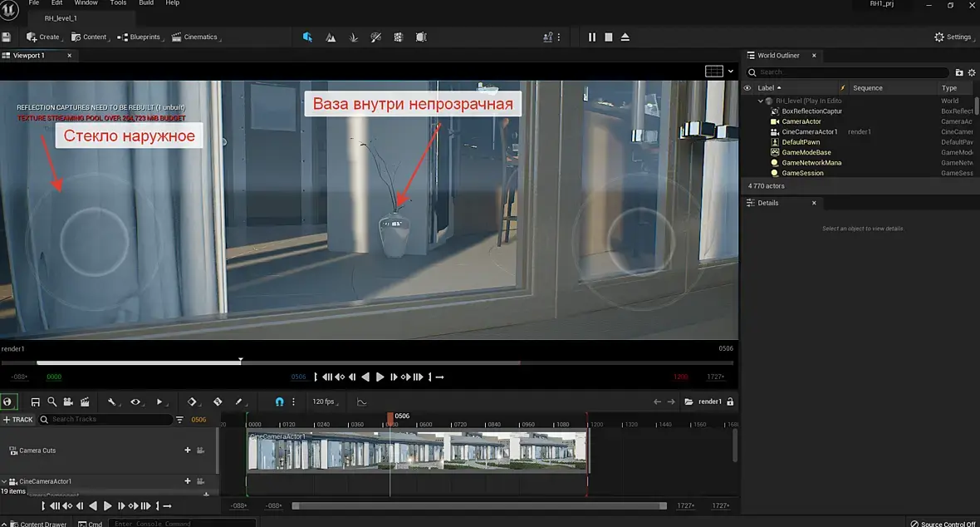Click the Eject icon in the toolbar
The width and height of the screenshot is (980, 527).
625,37
